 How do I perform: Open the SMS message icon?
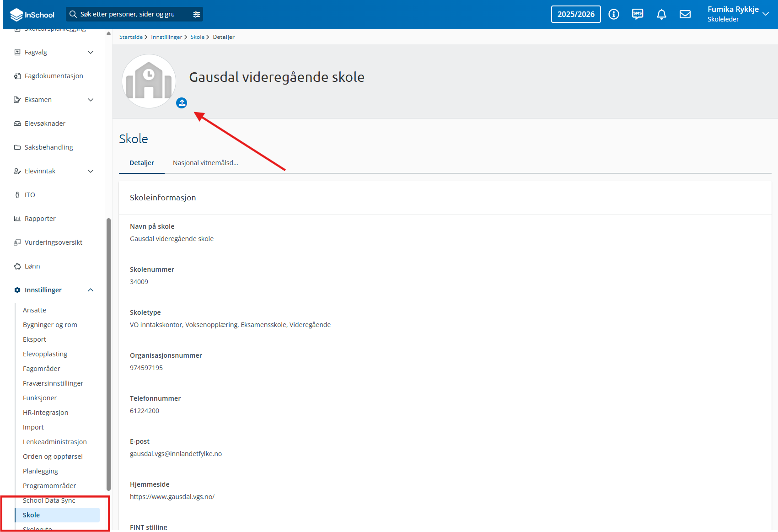pos(638,14)
